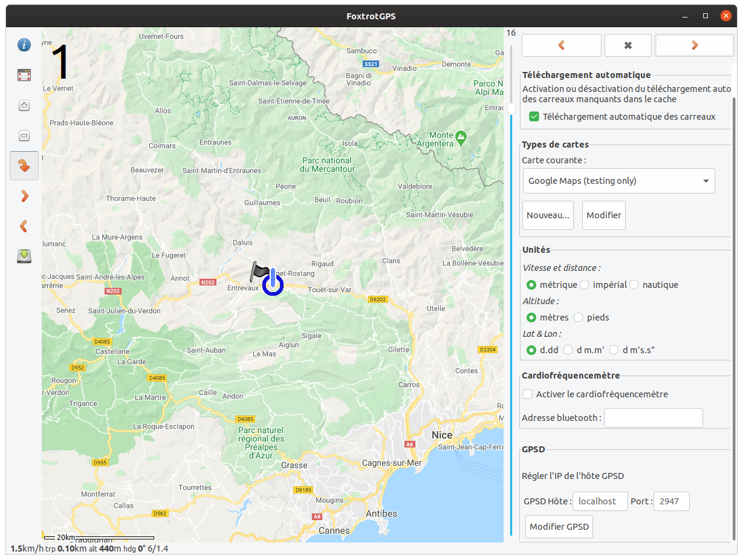Go to previous settings page arrow
Screen dimensions: 743x560
pos(562,45)
